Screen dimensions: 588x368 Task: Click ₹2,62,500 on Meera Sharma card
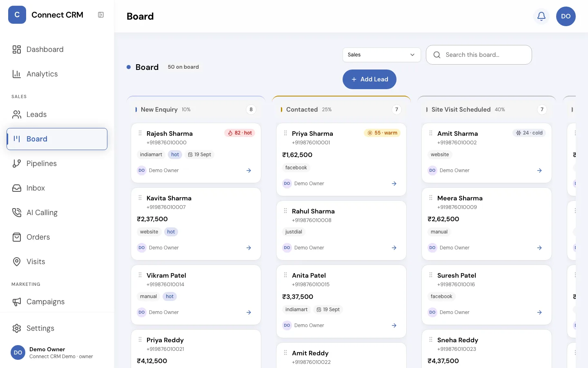[x=443, y=219]
